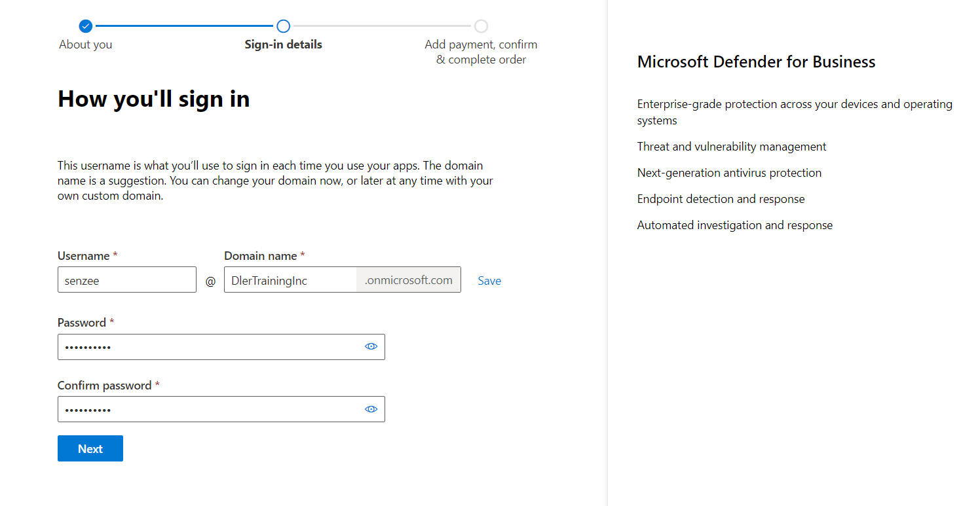Click inside the Password input box
Viewport: 980px width, 506px height.
click(210, 347)
